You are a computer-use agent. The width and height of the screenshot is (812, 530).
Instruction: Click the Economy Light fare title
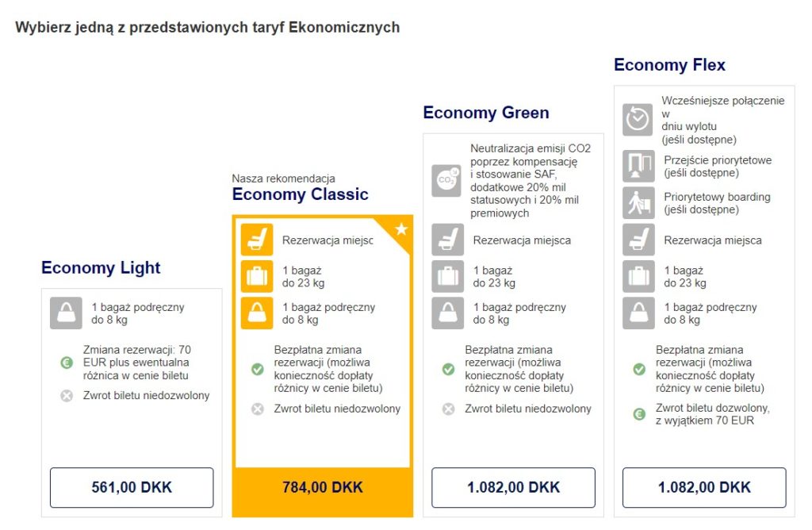[x=101, y=268]
